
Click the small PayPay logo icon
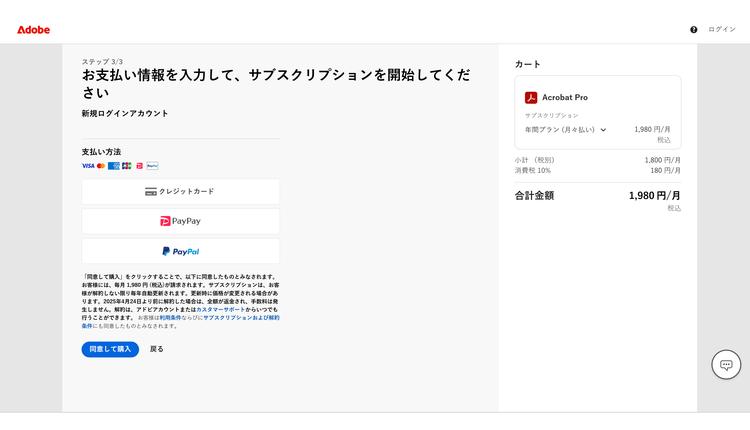click(x=140, y=166)
